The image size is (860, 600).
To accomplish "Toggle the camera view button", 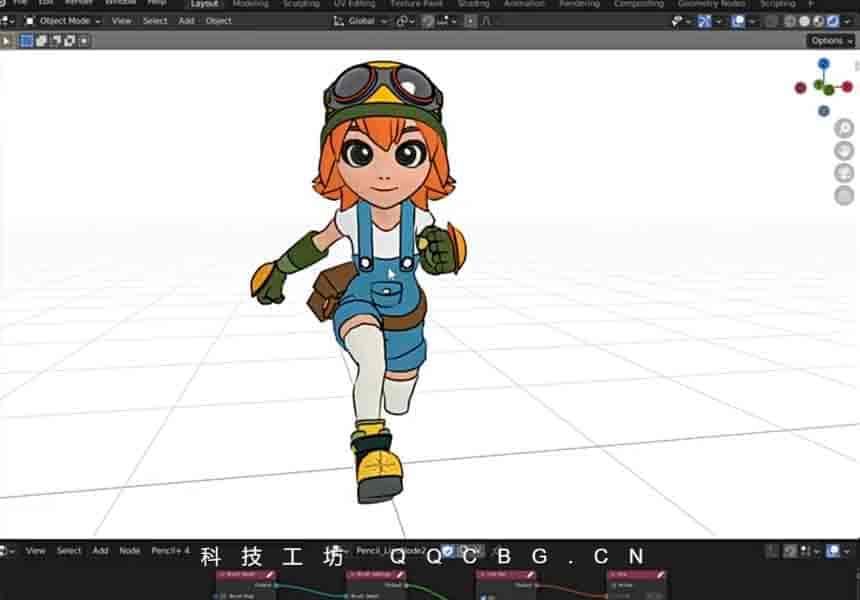I will [844, 173].
